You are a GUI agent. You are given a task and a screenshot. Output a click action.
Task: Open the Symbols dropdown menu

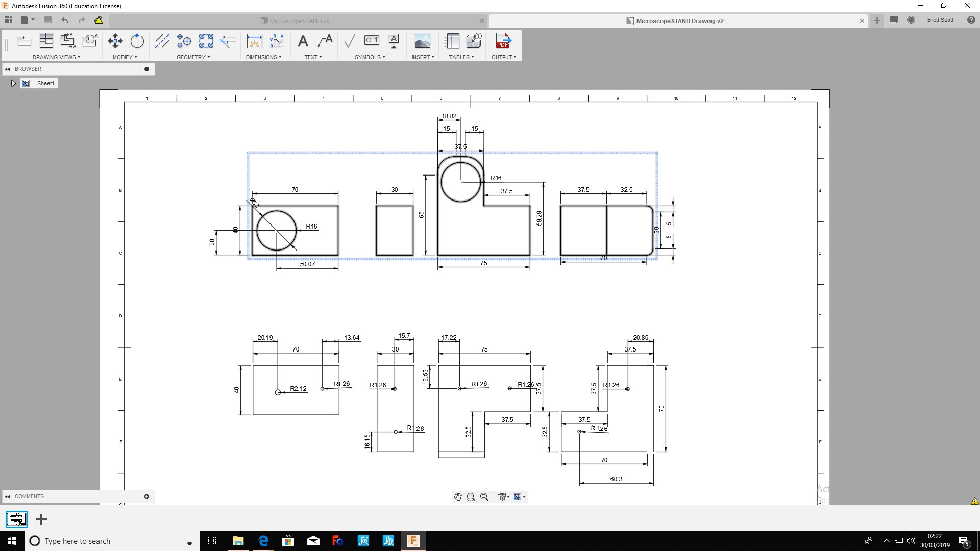point(370,57)
